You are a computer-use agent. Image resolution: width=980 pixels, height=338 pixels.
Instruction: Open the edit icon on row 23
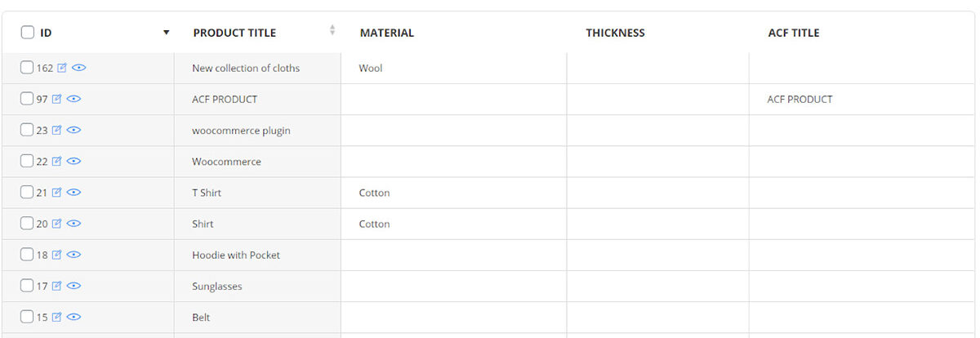pyautogui.click(x=56, y=131)
